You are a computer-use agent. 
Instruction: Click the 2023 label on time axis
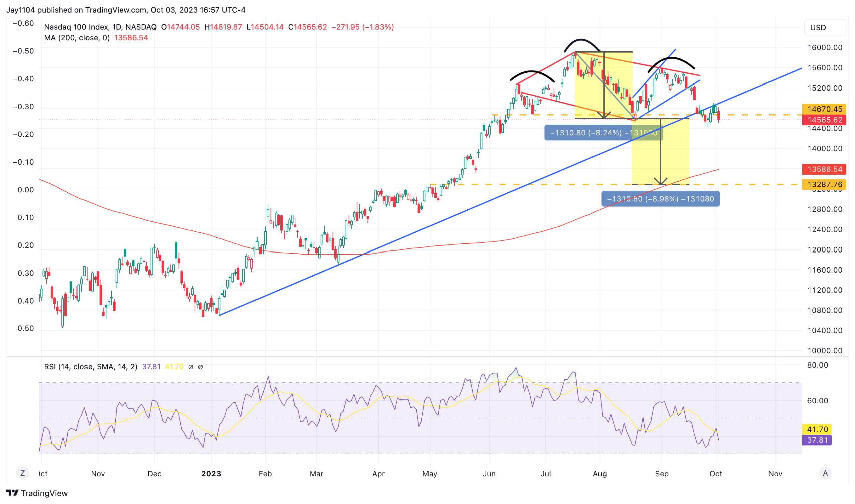click(x=211, y=473)
